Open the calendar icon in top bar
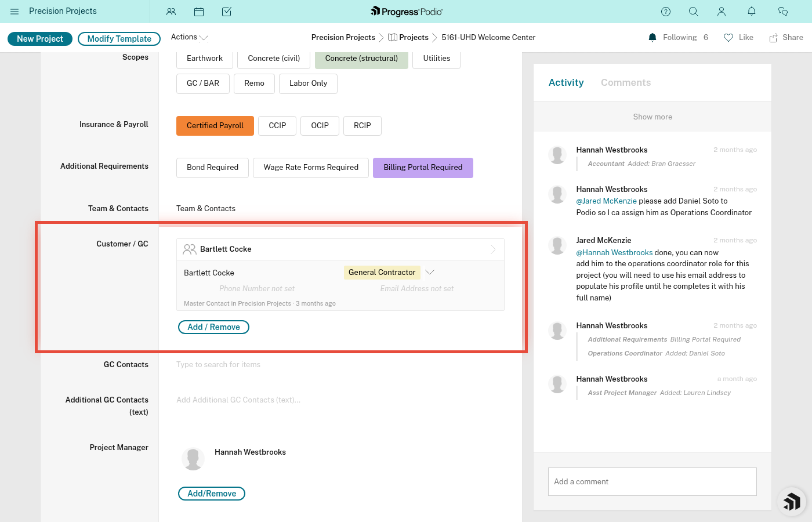Viewport: 812px width, 522px height. [199, 12]
